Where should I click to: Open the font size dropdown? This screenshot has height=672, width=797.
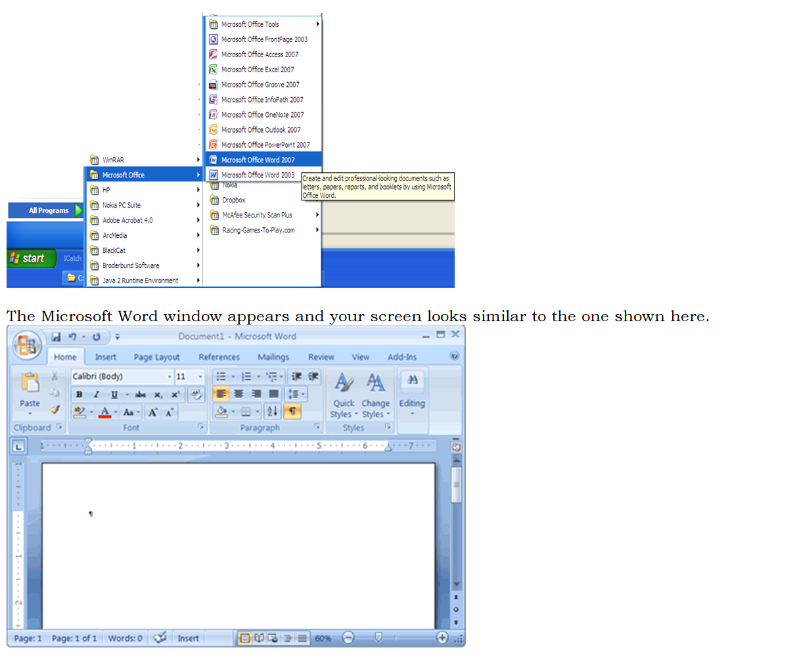200,376
